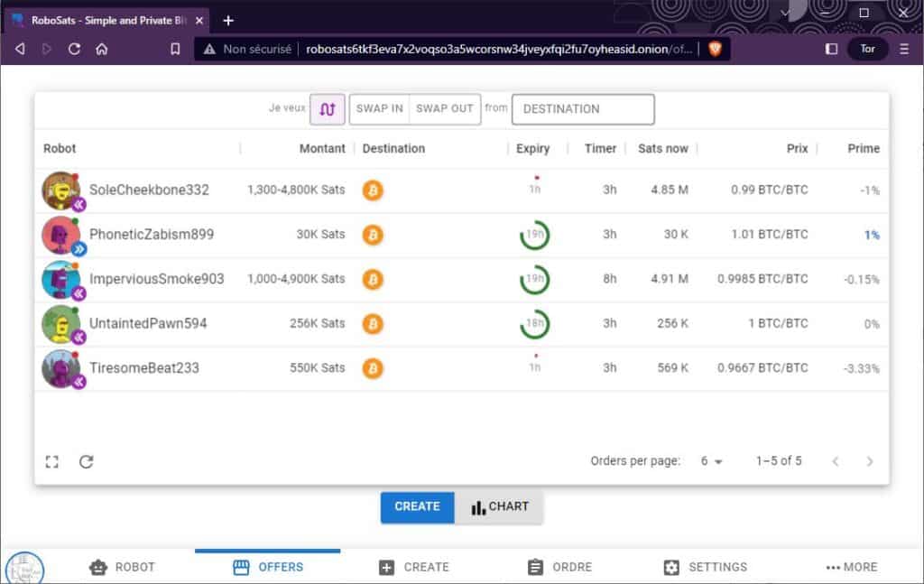The image size is (924, 584).
Task: Open the PhoneticZabism899 offer
Action: [x=461, y=235]
